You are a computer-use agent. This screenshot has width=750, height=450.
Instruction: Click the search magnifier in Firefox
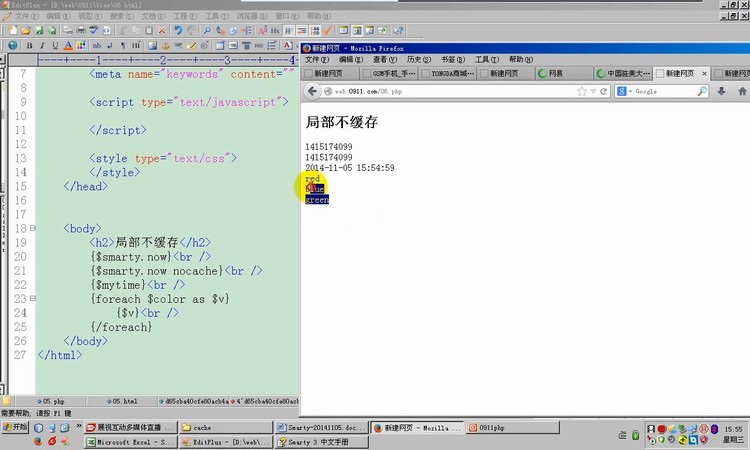click(x=702, y=91)
